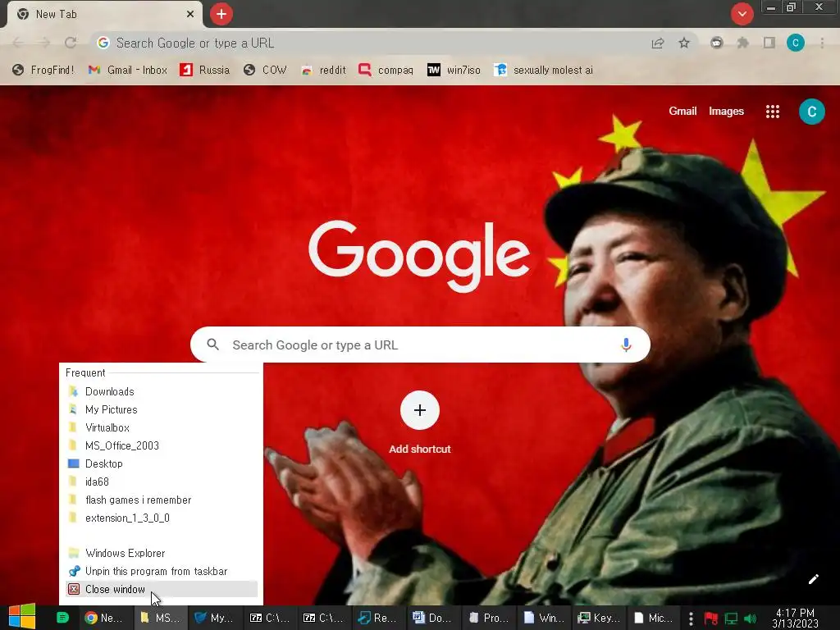Click the red flag tray icon
The image size is (840, 630).
point(711,619)
